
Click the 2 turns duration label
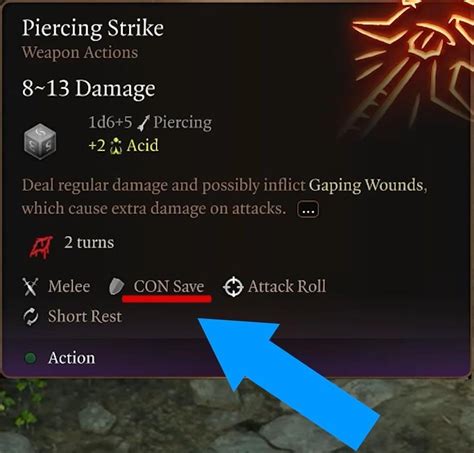(89, 242)
